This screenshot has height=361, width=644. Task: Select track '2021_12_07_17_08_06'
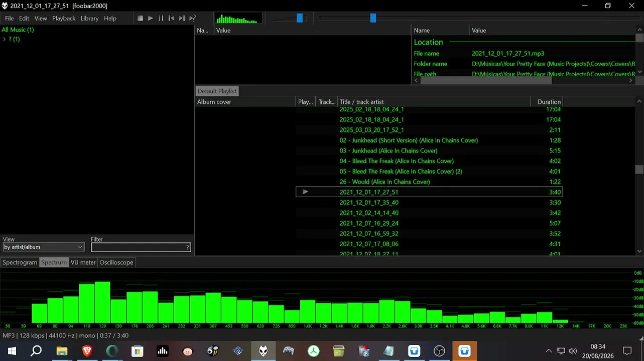pyautogui.click(x=429, y=244)
